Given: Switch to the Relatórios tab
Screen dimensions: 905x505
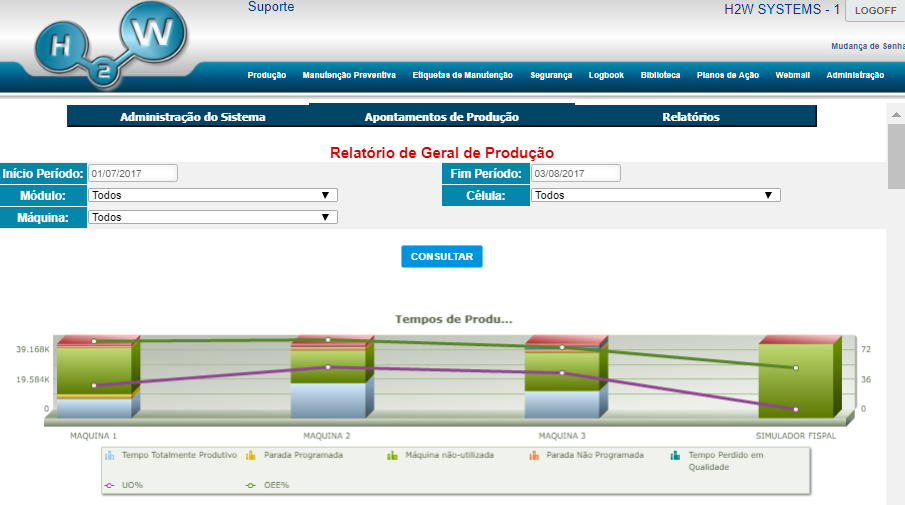Looking at the screenshot, I should 690,117.
